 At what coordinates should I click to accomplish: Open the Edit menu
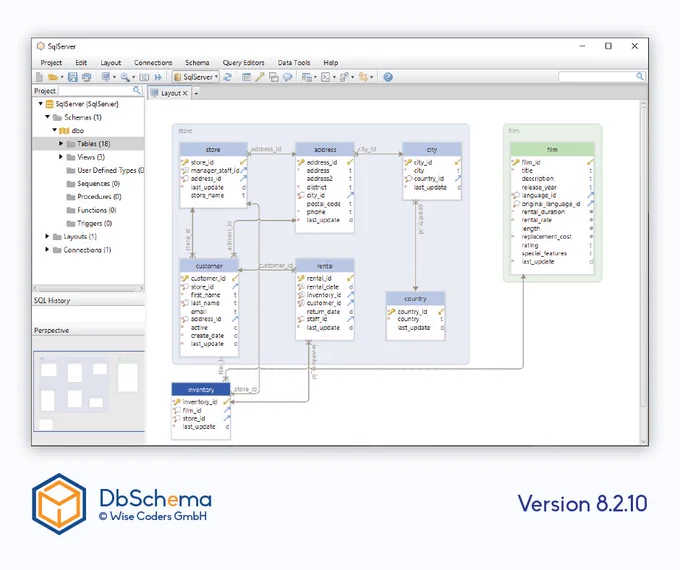(x=81, y=63)
